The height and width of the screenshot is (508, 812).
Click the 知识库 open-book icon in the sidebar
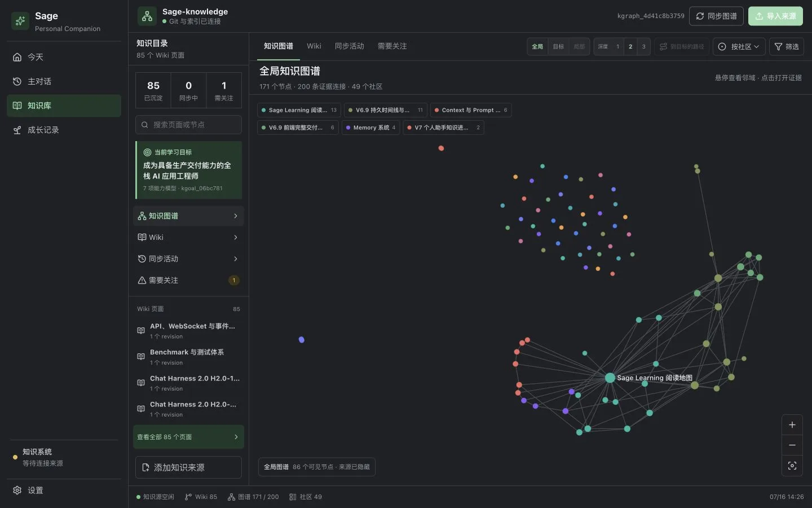(x=17, y=106)
